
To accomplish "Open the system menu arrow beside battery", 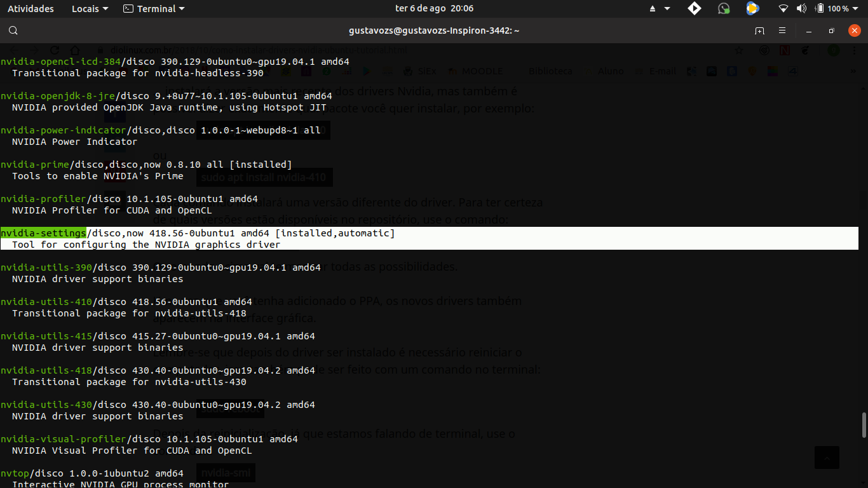I will coord(857,9).
